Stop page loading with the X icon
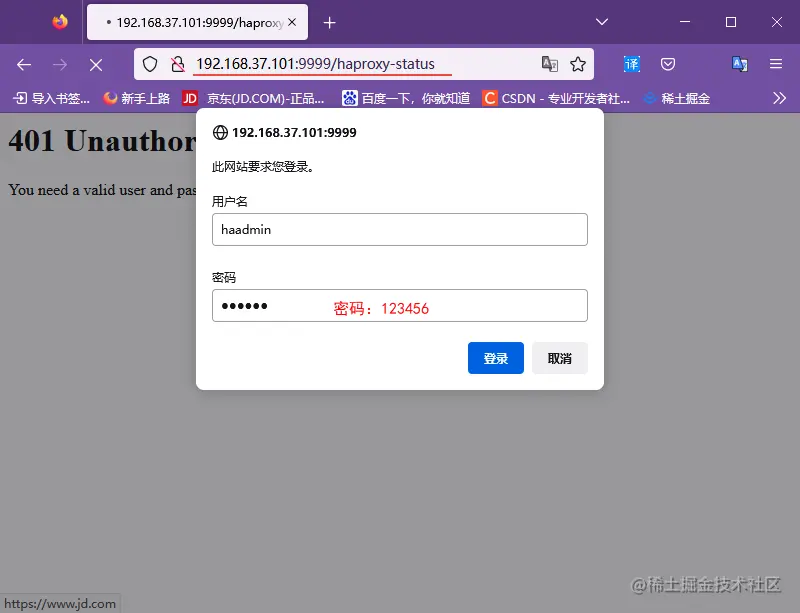800x613 pixels. (95, 63)
